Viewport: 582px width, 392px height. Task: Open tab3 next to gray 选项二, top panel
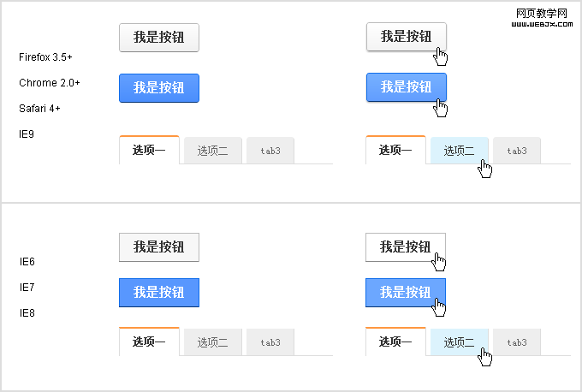[x=270, y=151]
